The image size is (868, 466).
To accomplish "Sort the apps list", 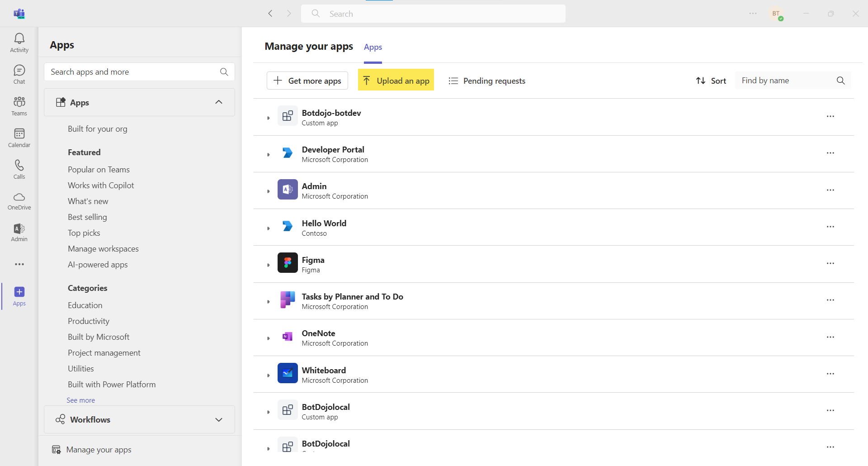I will [711, 81].
